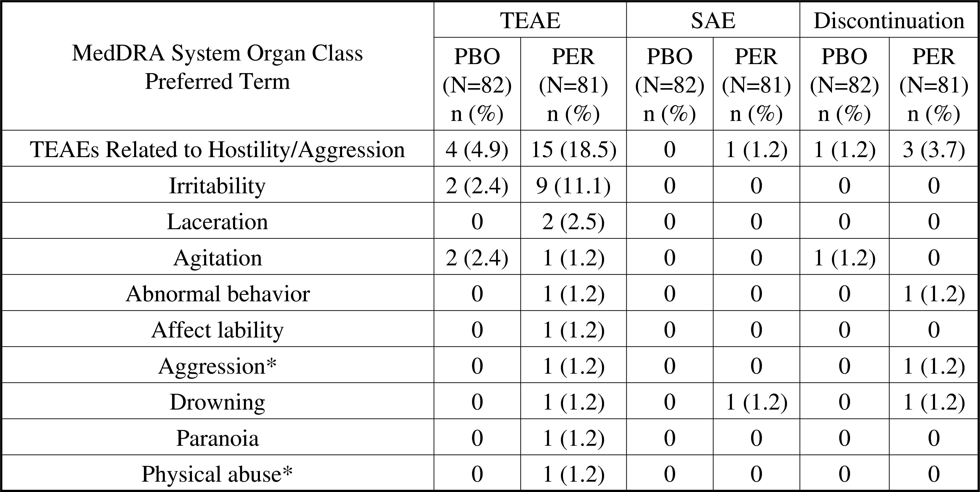The image size is (980, 492).
Task: Select the Drowning row label
Action: [x=217, y=402]
